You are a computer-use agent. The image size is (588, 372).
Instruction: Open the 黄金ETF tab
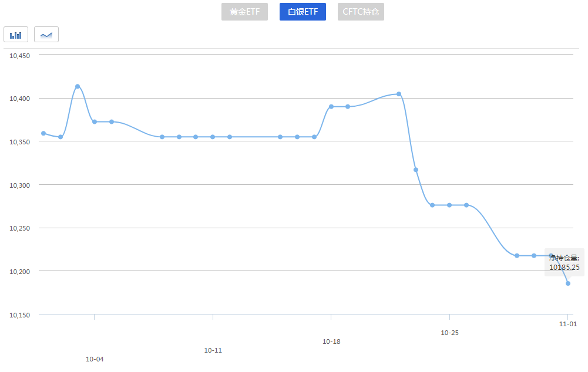(244, 12)
